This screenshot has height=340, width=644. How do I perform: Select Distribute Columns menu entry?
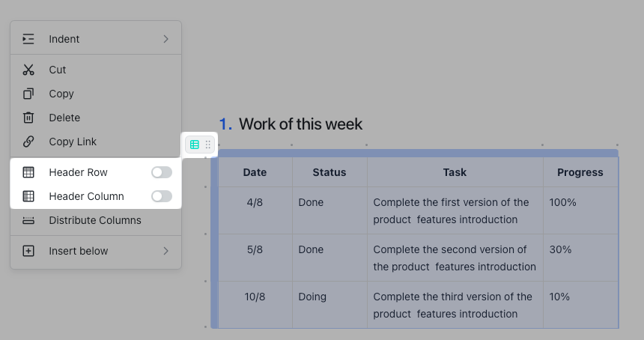click(x=94, y=220)
